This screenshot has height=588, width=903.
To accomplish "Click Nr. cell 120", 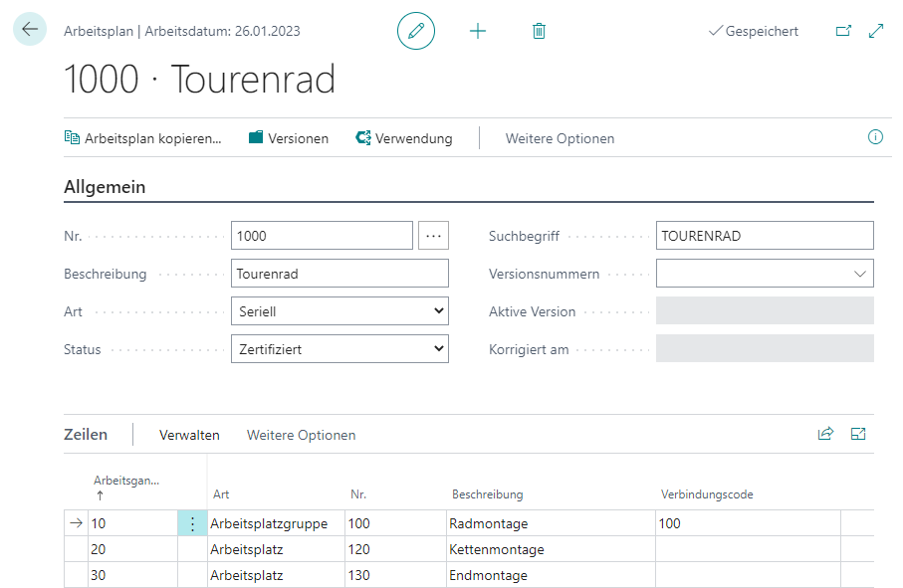I will point(395,549).
